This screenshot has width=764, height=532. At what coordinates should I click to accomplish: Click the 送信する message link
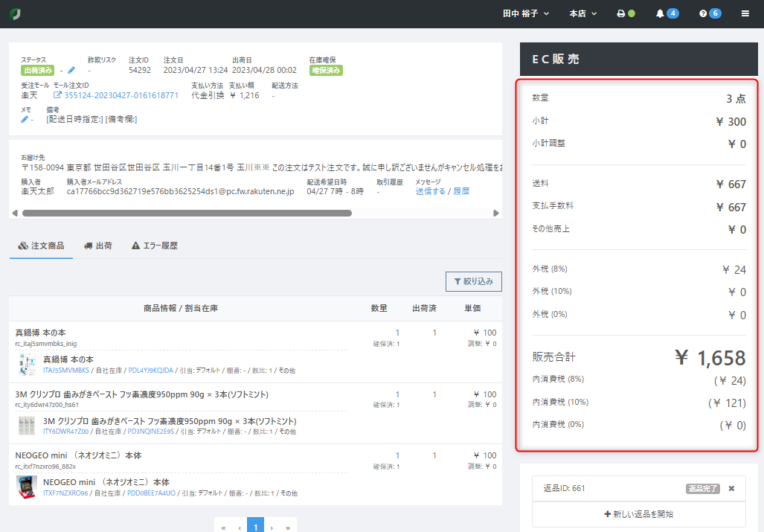(430, 191)
